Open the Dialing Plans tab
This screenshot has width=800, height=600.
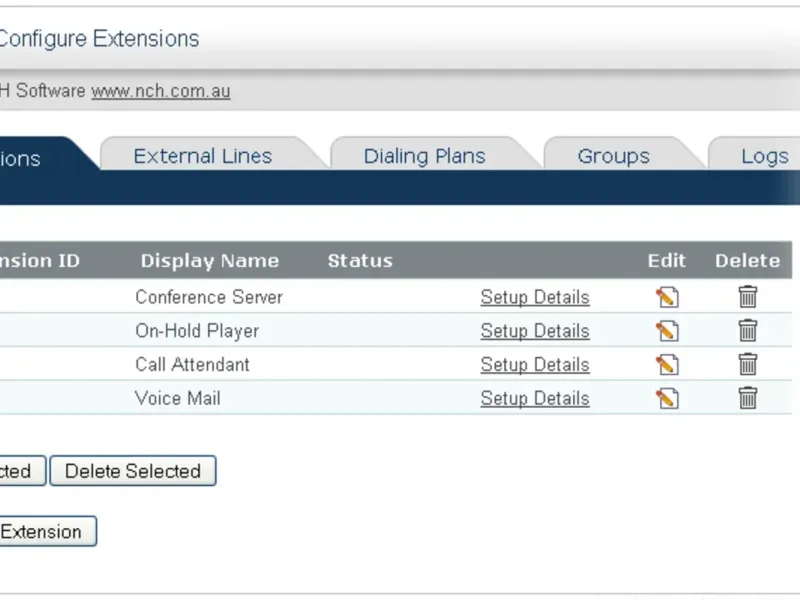424,156
